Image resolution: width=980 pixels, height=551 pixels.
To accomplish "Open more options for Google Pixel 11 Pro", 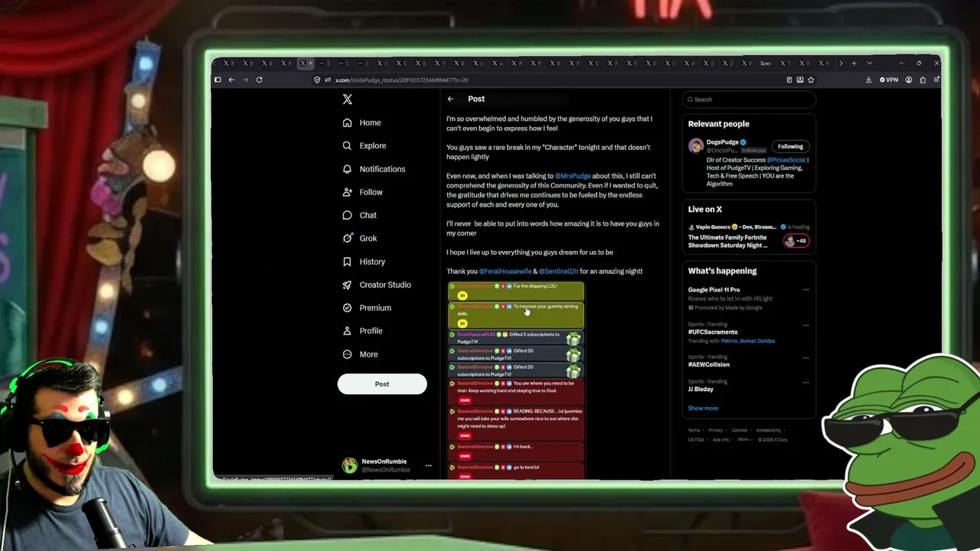I will pyautogui.click(x=805, y=290).
